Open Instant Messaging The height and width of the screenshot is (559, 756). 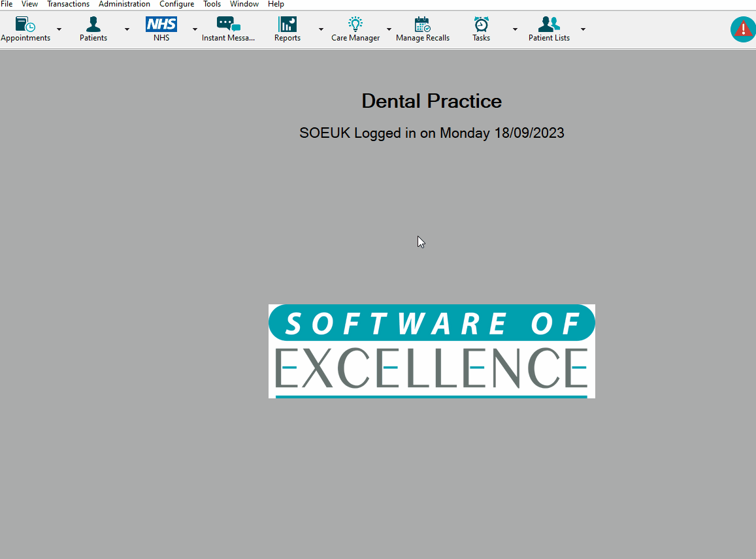coord(229,25)
